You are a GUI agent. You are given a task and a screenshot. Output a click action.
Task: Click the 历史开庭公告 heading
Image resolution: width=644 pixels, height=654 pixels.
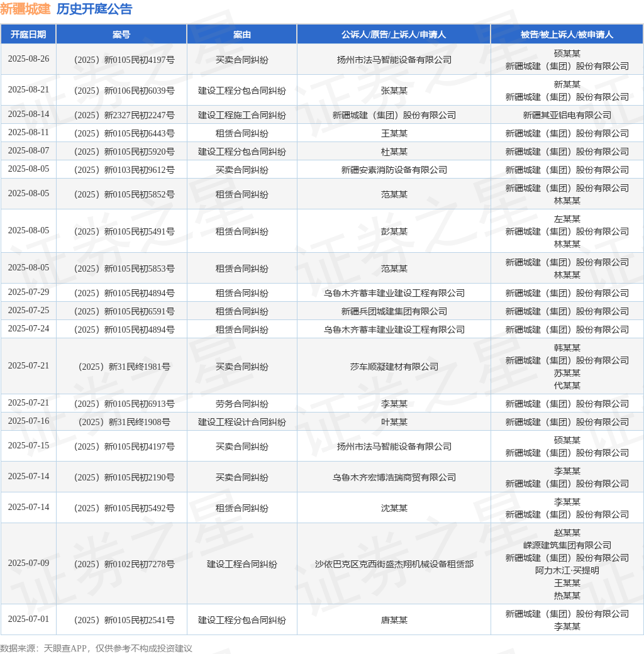click(x=94, y=9)
